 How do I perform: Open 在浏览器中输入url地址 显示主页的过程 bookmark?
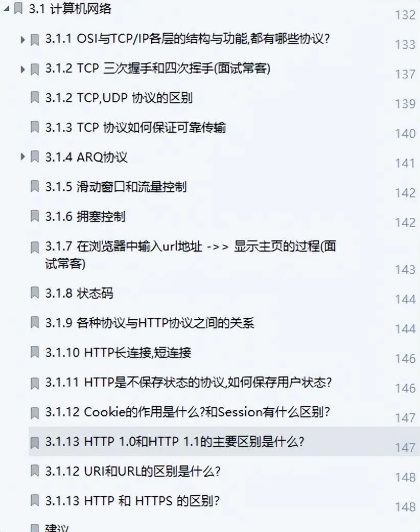(x=190, y=254)
